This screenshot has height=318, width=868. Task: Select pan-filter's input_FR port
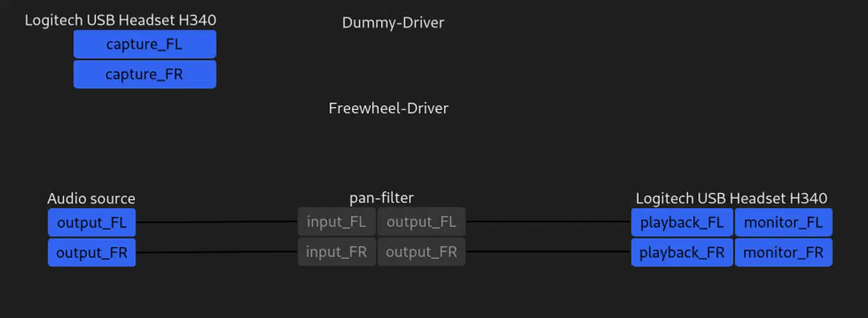(337, 252)
